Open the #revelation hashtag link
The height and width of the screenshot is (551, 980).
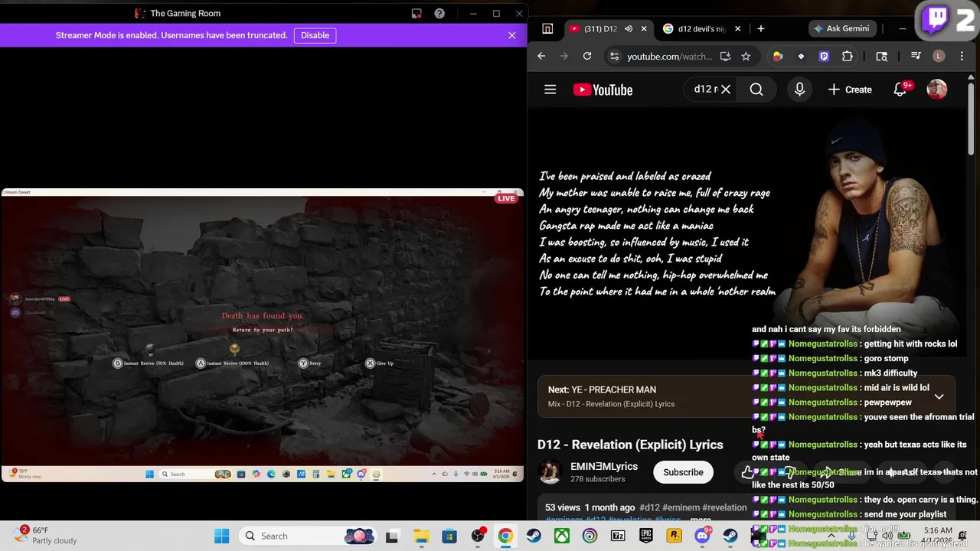tap(724, 507)
